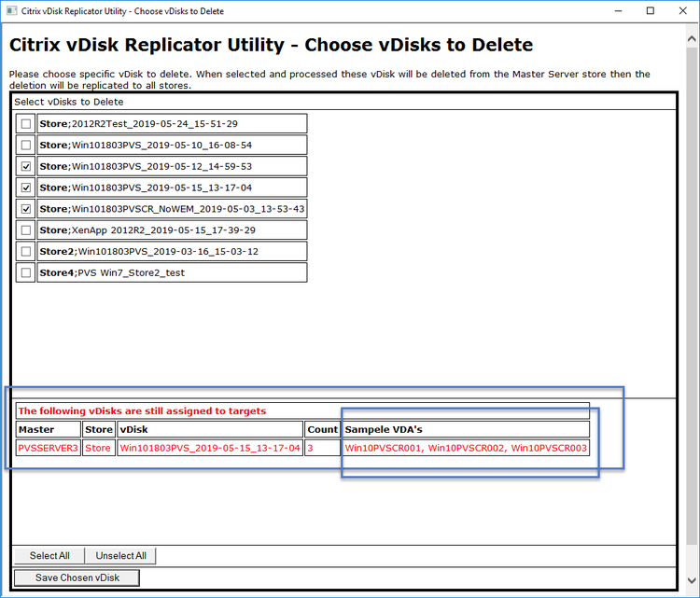Click the Unselect All button
Image resolution: width=700 pixels, height=598 pixels.
(x=120, y=556)
